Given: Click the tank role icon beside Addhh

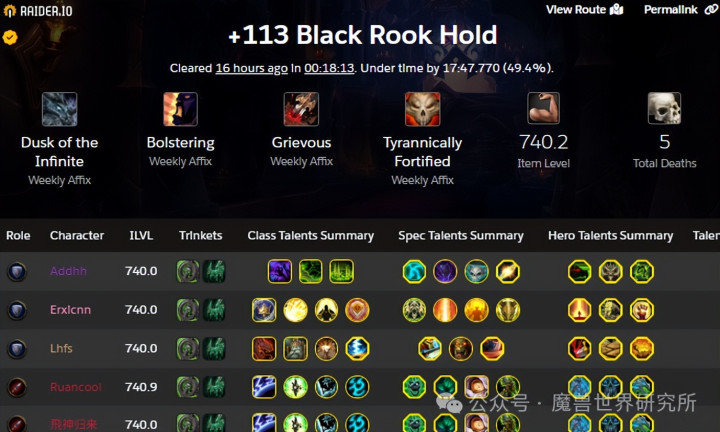Looking at the screenshot, I should tap(17, 271).
